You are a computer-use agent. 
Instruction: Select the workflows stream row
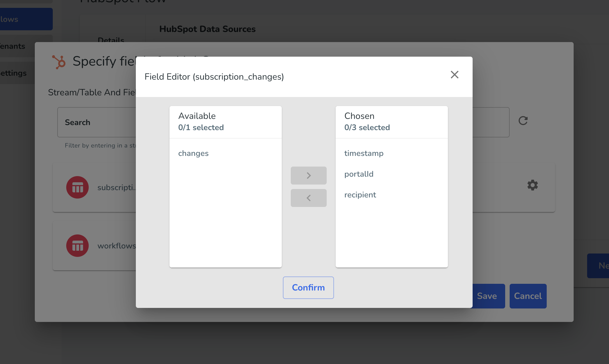tap(94, 246)
